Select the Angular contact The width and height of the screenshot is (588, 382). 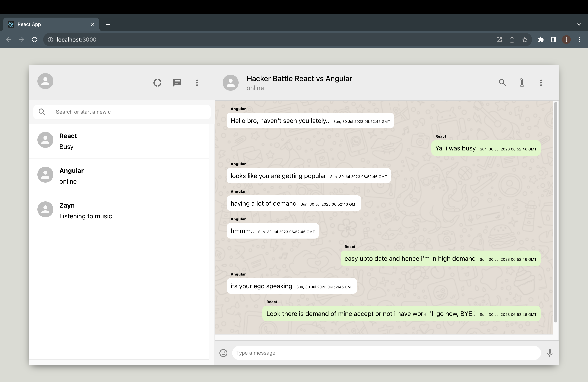click(119, 176)
